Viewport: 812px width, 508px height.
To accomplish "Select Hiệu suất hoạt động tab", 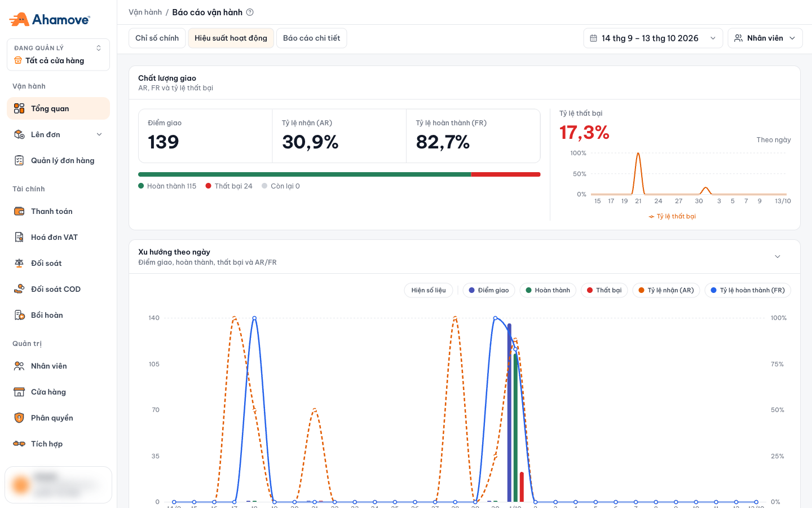I will pyautogui.click(x=231, y=38).
